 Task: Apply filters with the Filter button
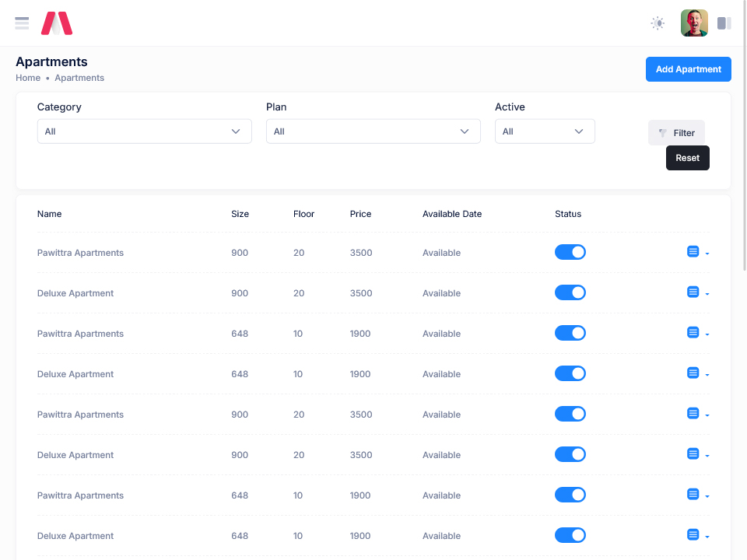point(676,133)
